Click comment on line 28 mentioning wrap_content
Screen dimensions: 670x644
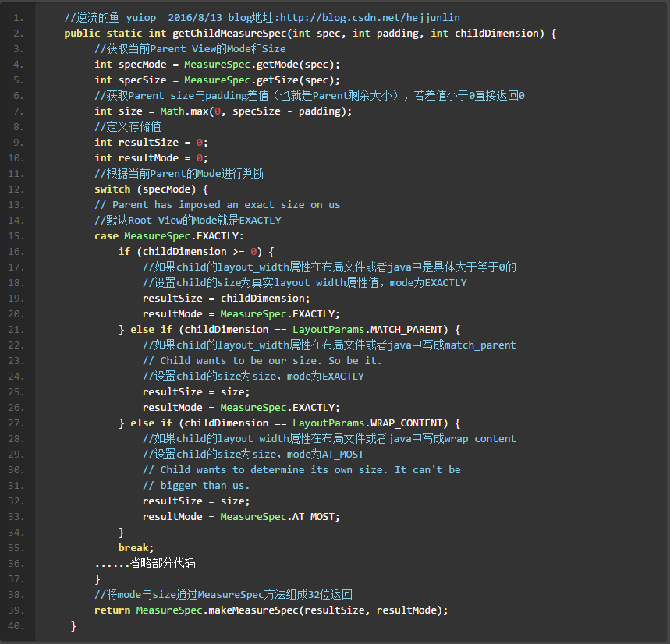point(329,439)
